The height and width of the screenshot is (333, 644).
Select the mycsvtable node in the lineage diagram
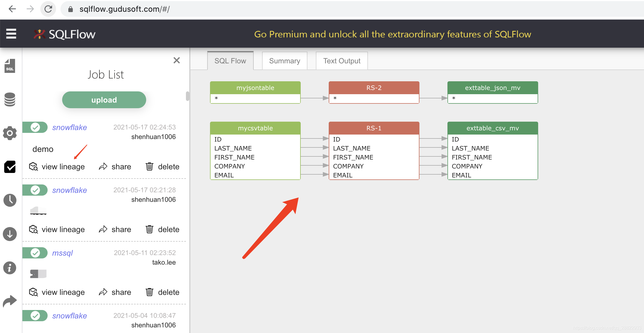[x=255, y=128]
